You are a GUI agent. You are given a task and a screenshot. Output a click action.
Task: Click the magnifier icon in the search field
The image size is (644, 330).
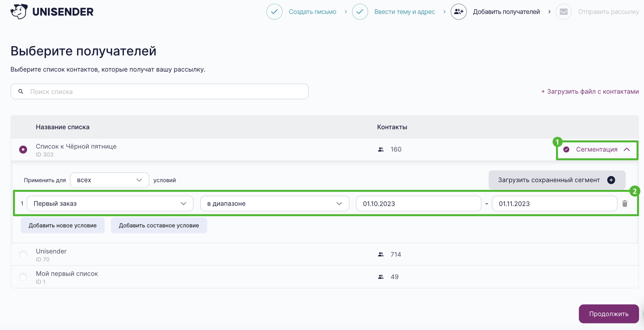click(x=21, y=91)
